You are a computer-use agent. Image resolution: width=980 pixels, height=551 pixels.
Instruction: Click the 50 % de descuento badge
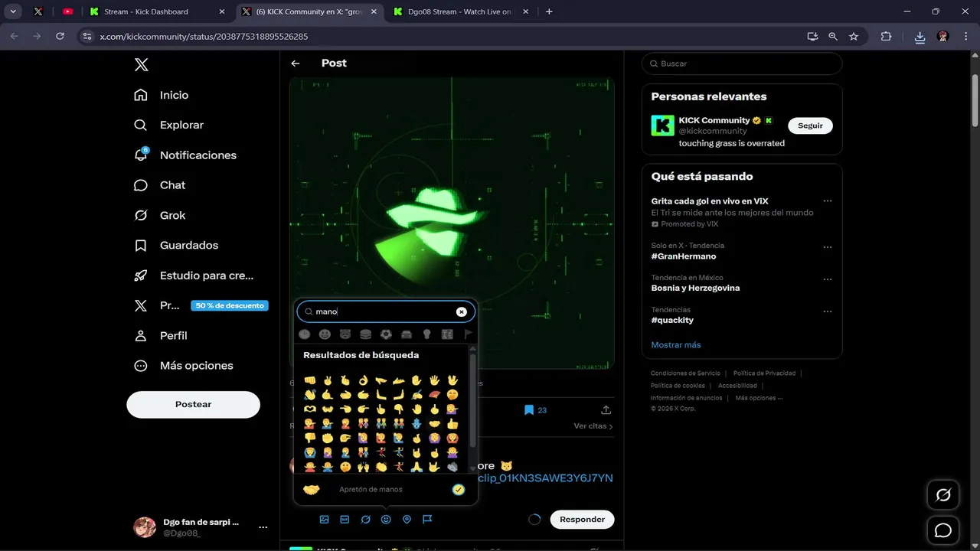(x=230, y=305)
